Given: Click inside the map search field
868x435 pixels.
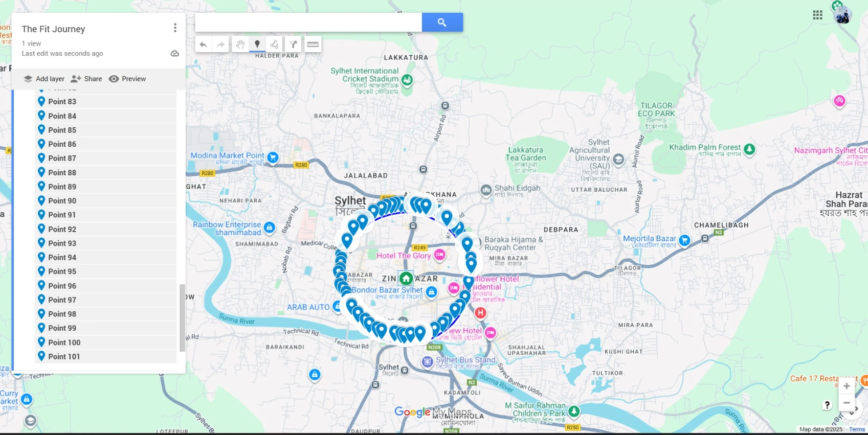Looking at the screenshot, I should point(308,22).
